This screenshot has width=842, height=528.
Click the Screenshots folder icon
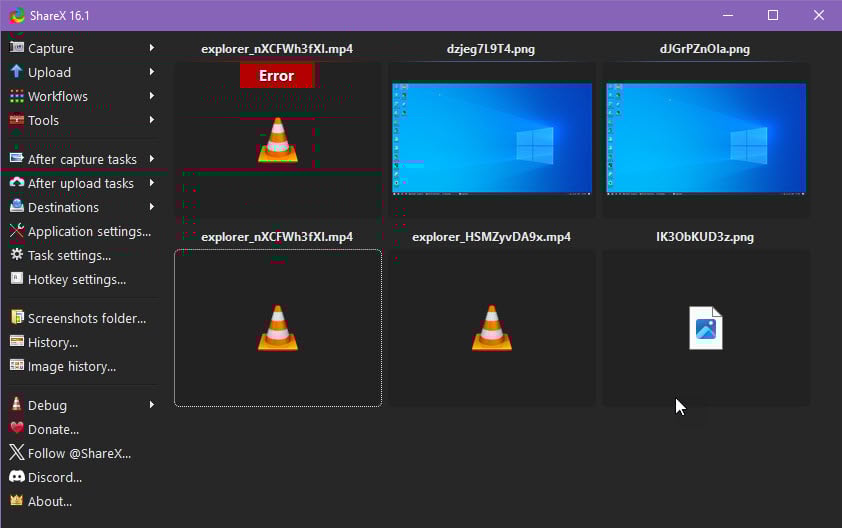point(17,317)
